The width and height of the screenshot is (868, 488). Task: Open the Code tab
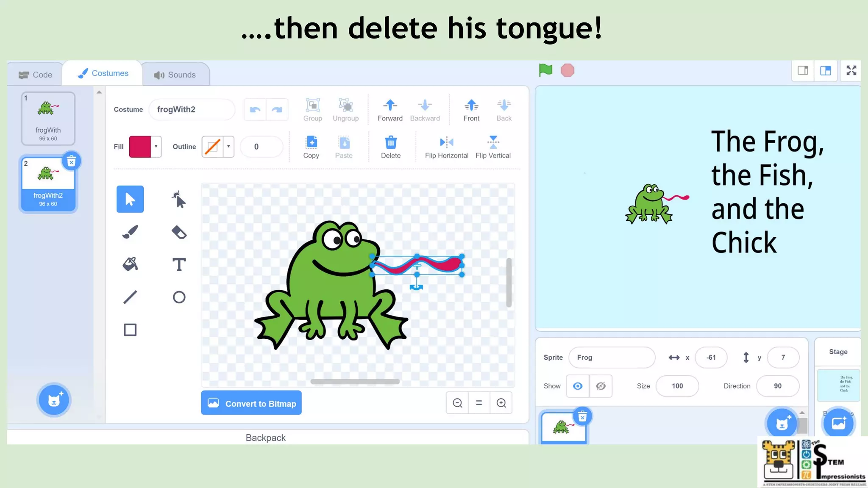(36, 75)
